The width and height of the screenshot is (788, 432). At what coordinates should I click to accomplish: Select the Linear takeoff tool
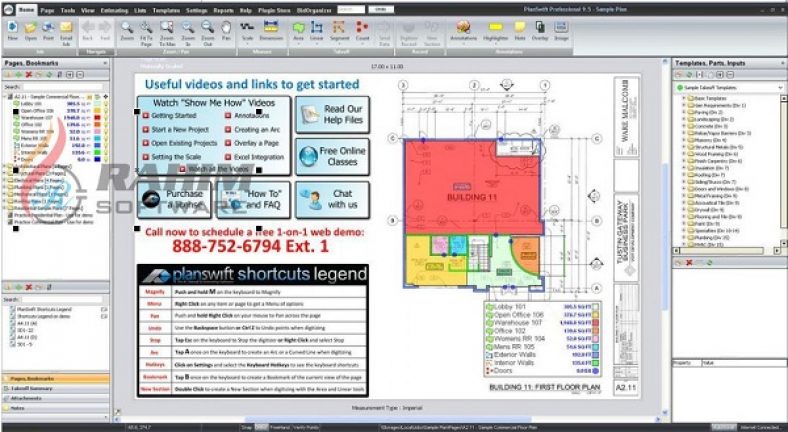pos(317,28)
